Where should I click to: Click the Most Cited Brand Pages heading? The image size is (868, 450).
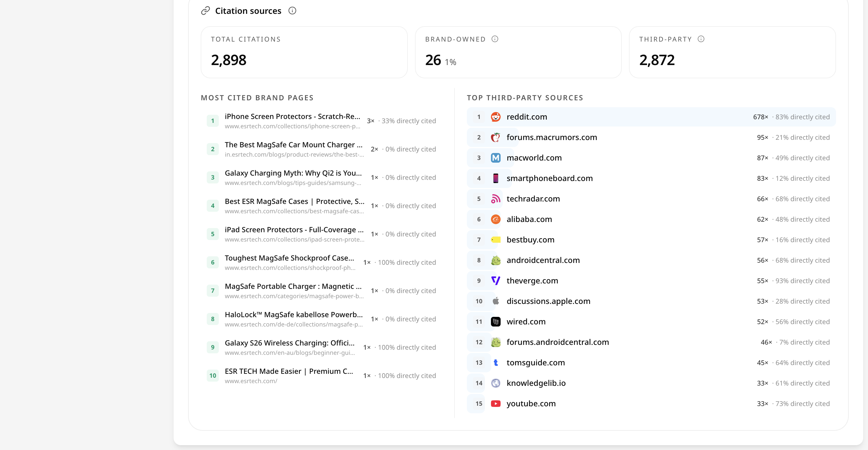tap(257, 98)
